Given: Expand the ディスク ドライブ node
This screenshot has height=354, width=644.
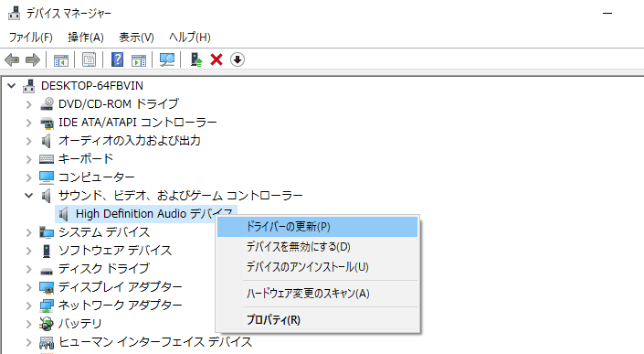Looking at the screenshot, I should click(28, 269).
